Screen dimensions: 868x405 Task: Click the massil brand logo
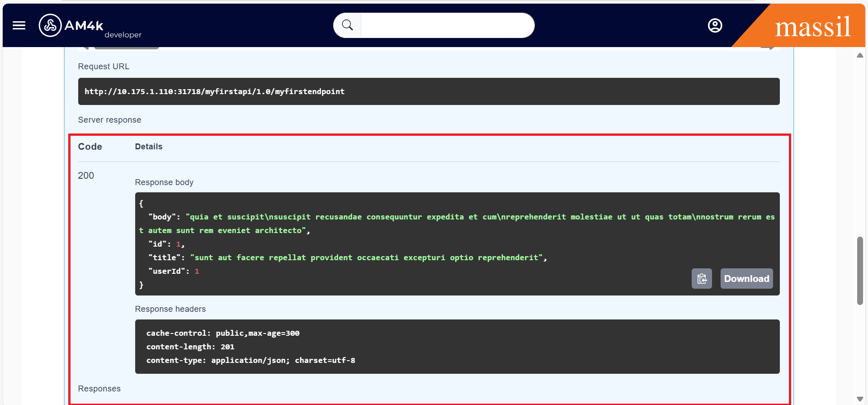(x=812, y=27)
